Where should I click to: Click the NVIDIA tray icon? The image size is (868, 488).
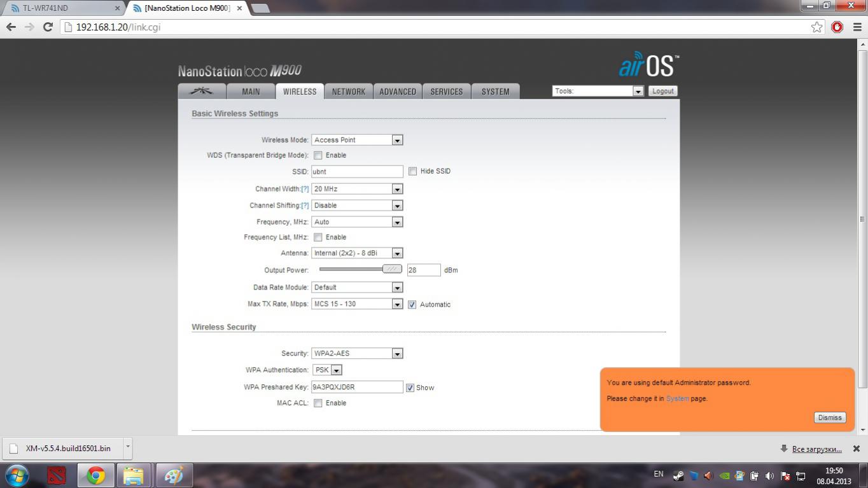724,475
